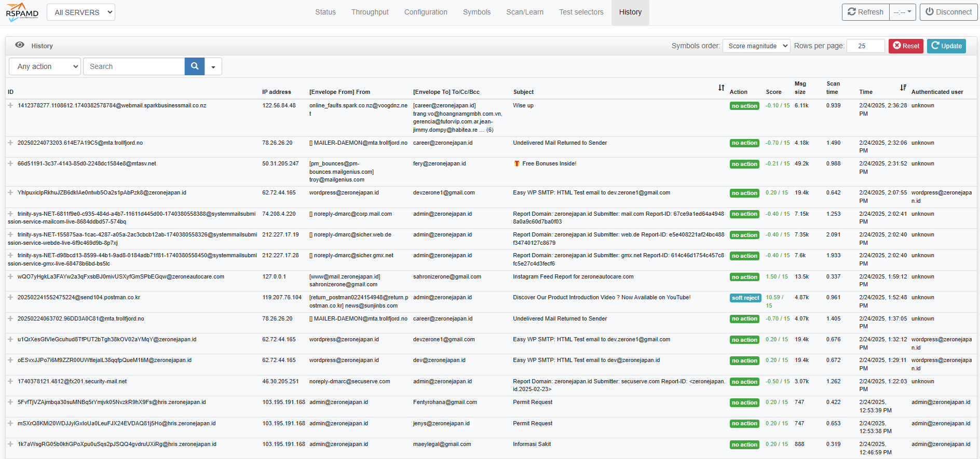This screenshot has height=459, width=980.
Task: Open the Symbols order dropdown
Action: pyautogui.click(x=756, y=46)
